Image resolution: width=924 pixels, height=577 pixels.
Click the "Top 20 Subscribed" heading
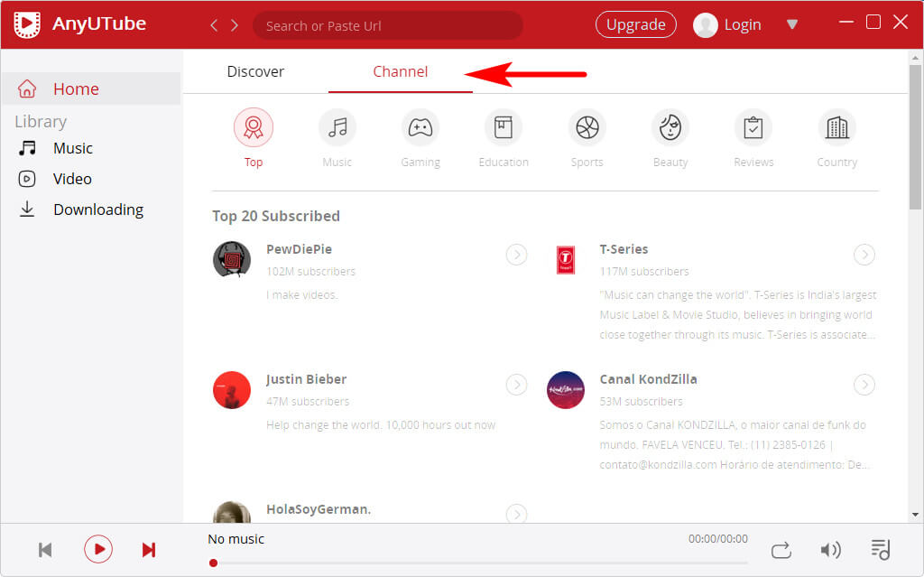coord(276,216)
